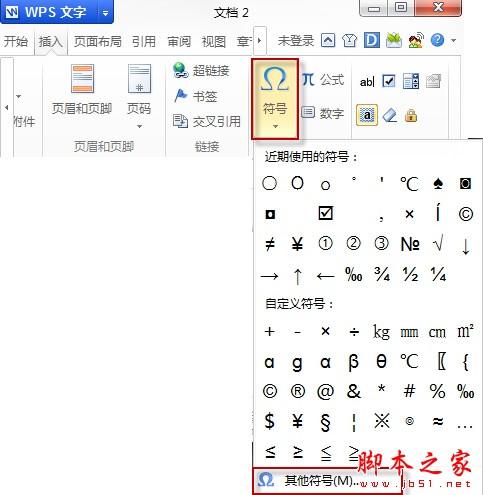
Task: Insert the Formula (公式) pi icon
Action: click(308, 80)
